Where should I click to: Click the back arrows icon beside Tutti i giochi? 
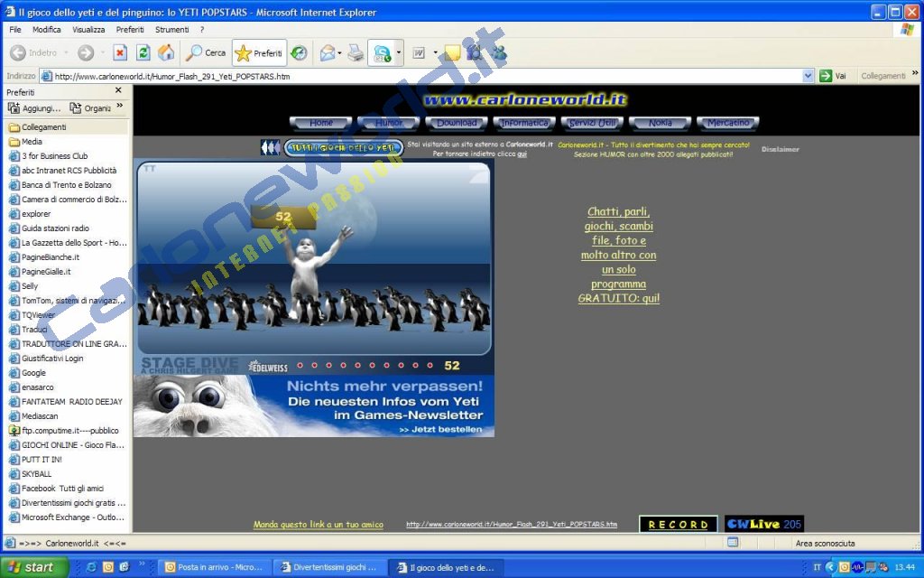270,147
